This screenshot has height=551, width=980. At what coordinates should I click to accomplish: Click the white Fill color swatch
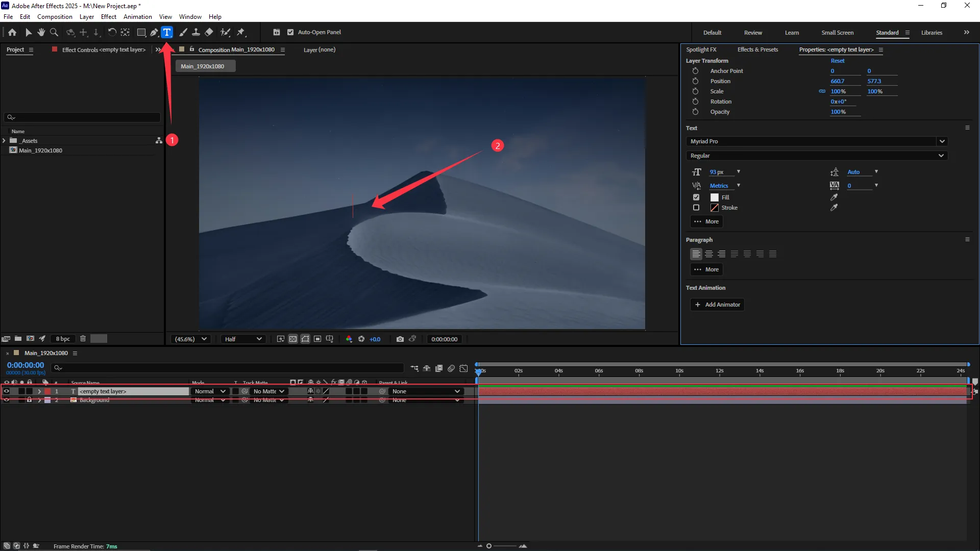pos(715,197)
